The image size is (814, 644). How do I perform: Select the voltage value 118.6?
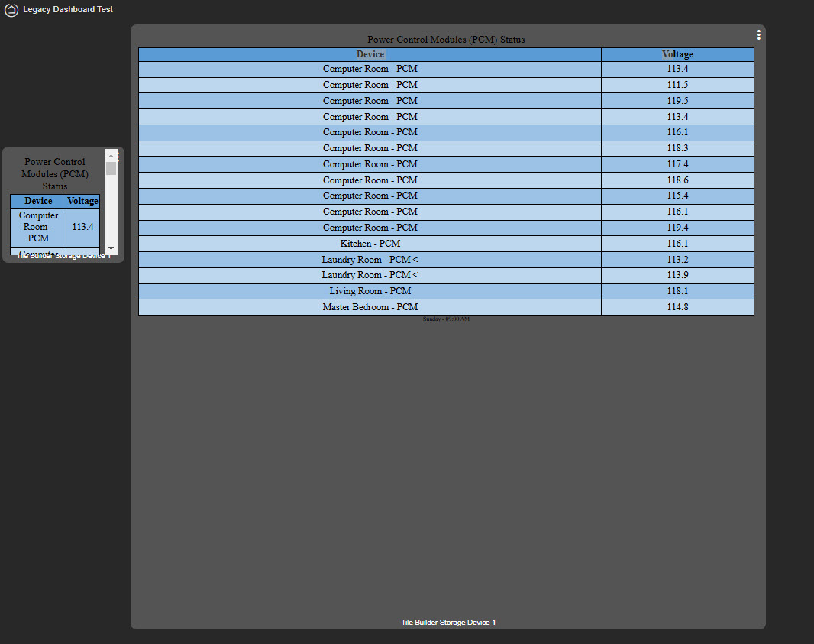pos(677,180)
